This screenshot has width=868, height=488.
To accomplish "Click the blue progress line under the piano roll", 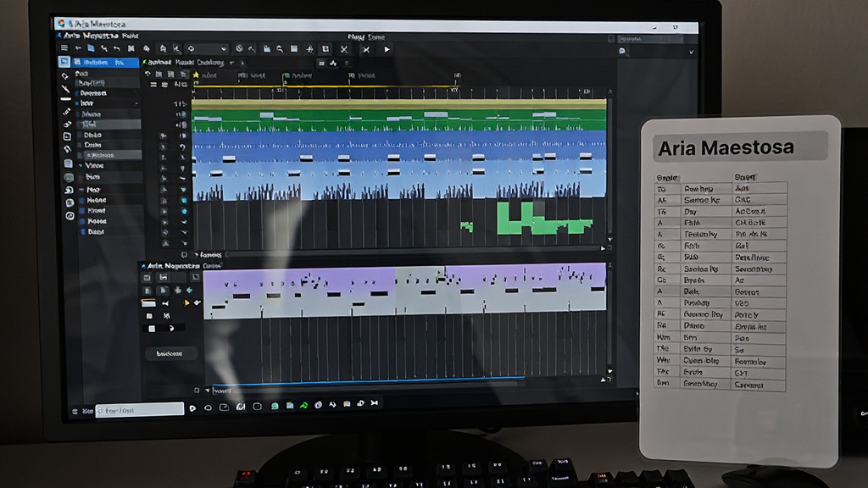I will tap(369, 380).
